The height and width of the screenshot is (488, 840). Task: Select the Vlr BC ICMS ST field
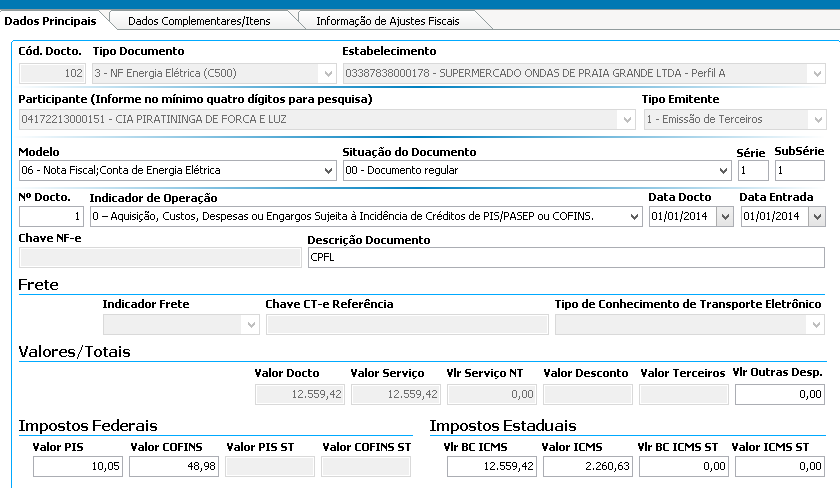(x=682, y=466)
